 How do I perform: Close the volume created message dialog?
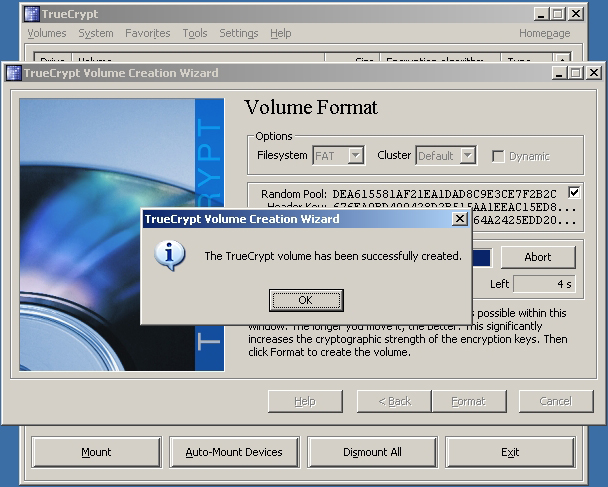pos(459,219)
